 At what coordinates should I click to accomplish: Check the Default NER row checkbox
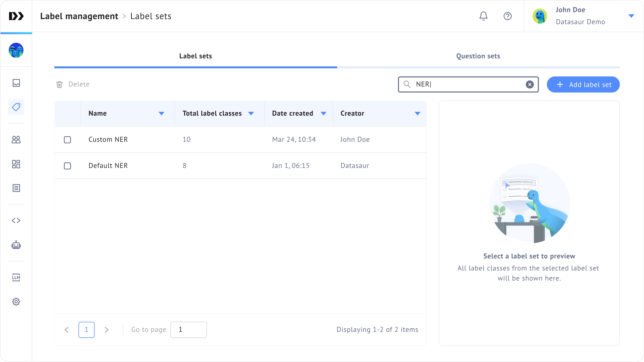click(67, 166)
